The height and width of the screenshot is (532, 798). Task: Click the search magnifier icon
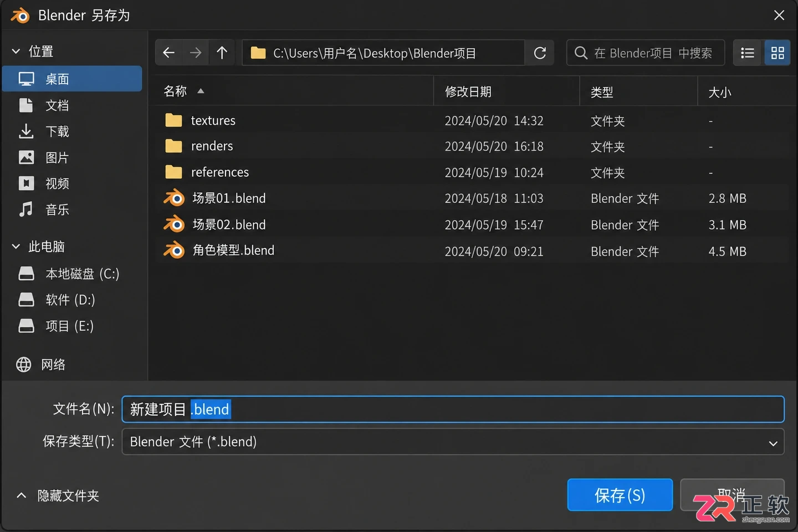click(x=581, y=53)
